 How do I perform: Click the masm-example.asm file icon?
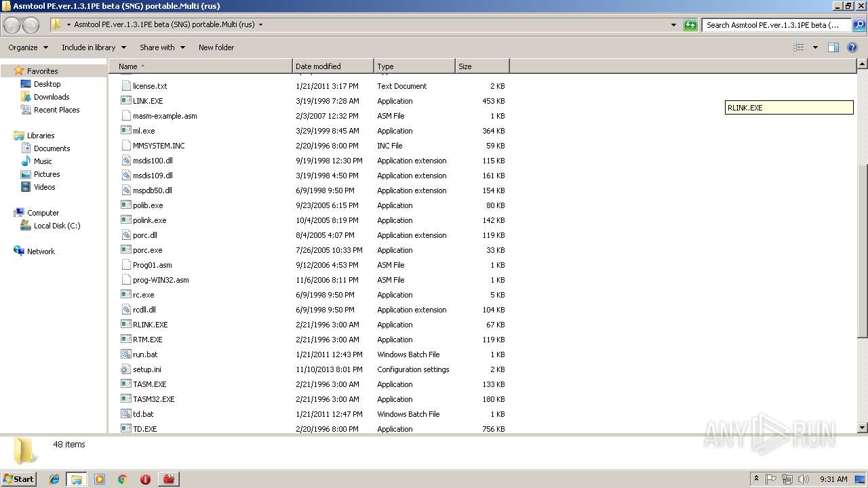(x=125, y=116)
